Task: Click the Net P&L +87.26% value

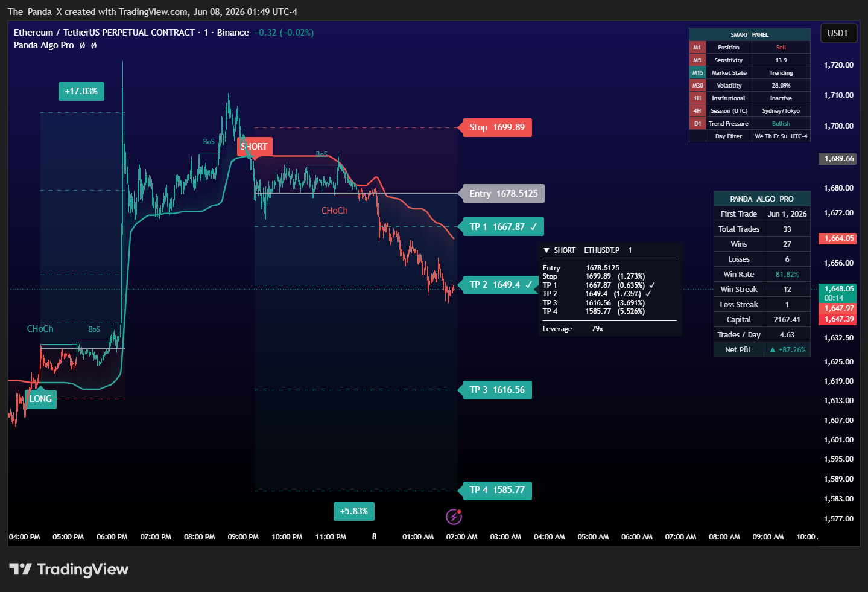Action: [x=787, y=350]
